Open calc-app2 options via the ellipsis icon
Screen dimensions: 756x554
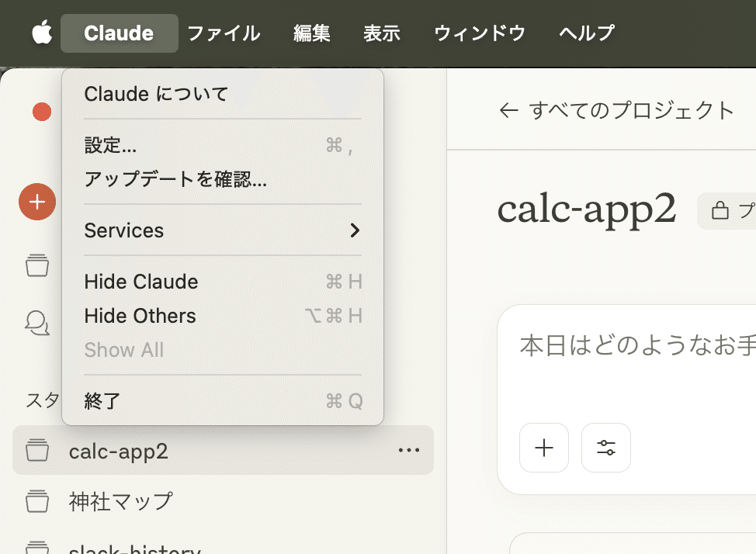409,450
